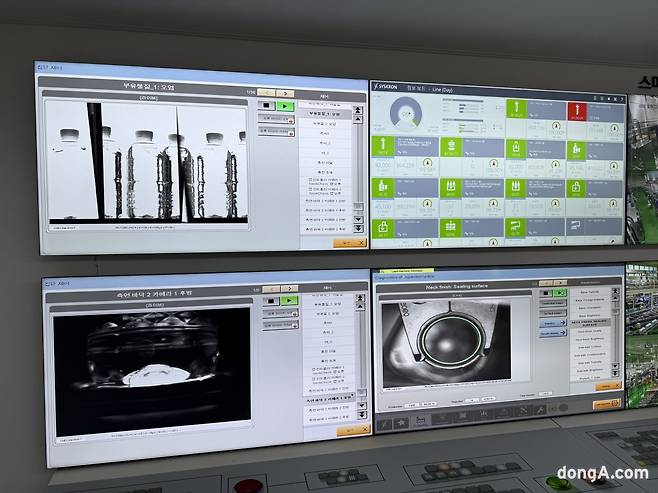The image size is (658, 493).
Task: Click single down arrow of bottom-left window list
Action: pos(361,406)
